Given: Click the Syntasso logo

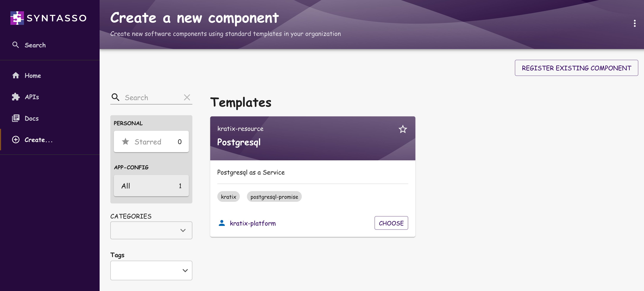Looking at the screenshot, I should coord(48,18).
